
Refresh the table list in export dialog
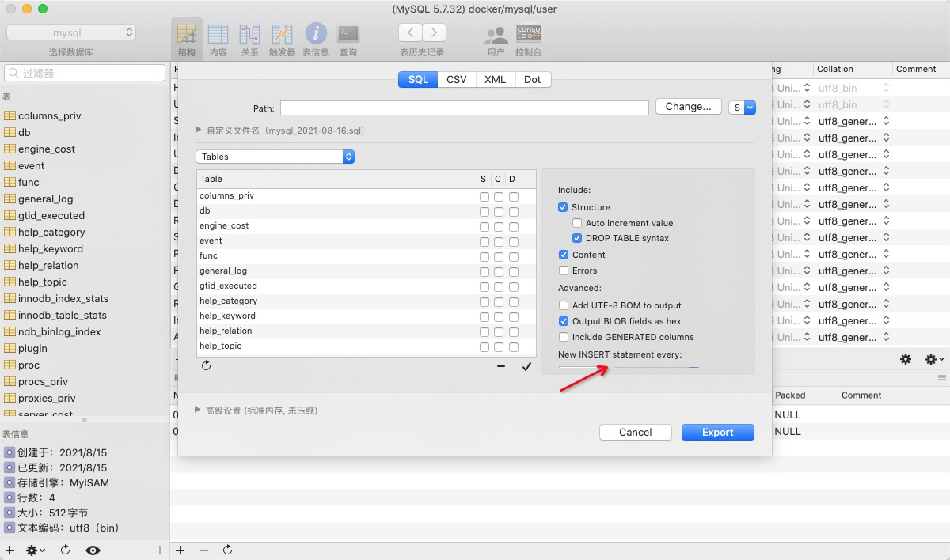click(206, 366)
